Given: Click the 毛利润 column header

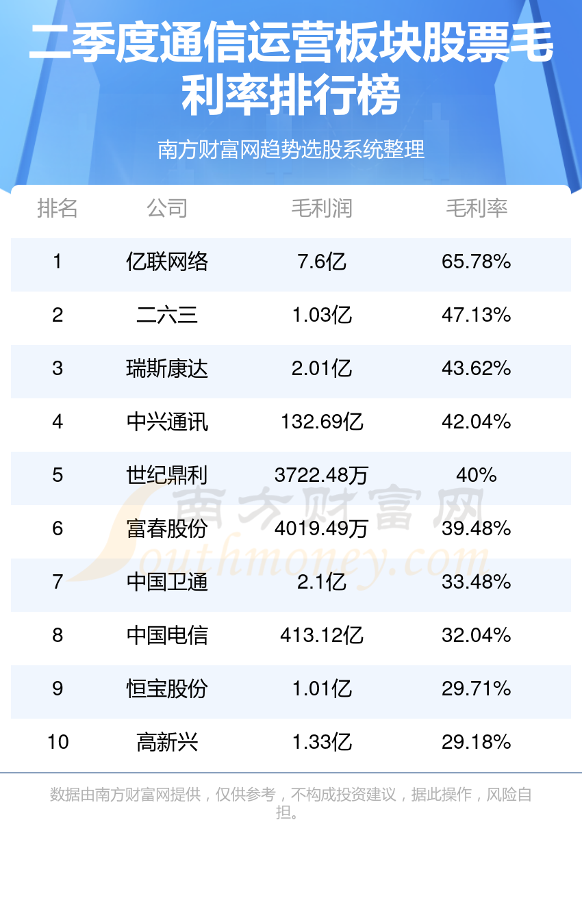Looking at the screenshot, I should 322,208.
